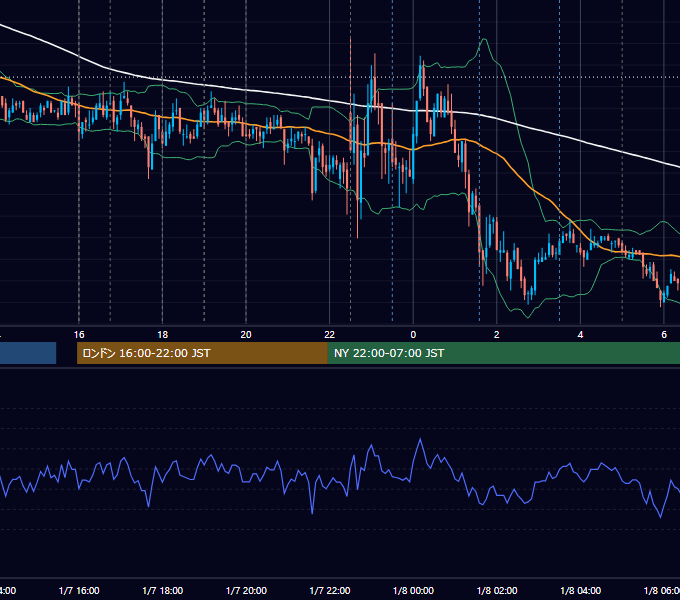The width and height of the screenshot is (680, 600).
Task: Click the '1/7 20:00' date label
Action: [x=246, y=591]
